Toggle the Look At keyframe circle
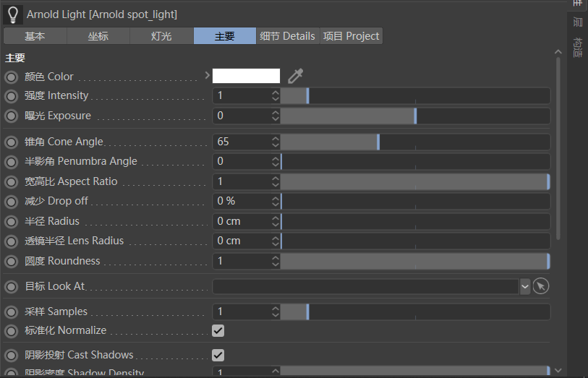The height and width of the screenshot is (378, 588). (12, 287)
